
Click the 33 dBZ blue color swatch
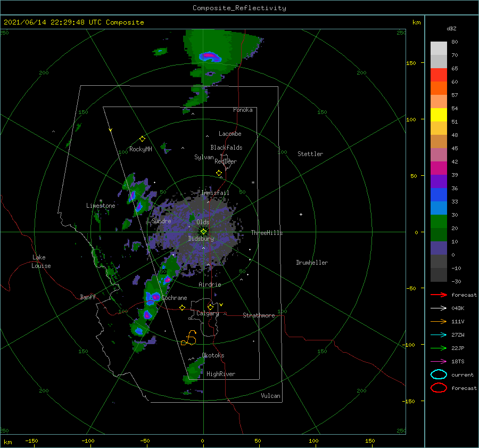tap(439, 194)
